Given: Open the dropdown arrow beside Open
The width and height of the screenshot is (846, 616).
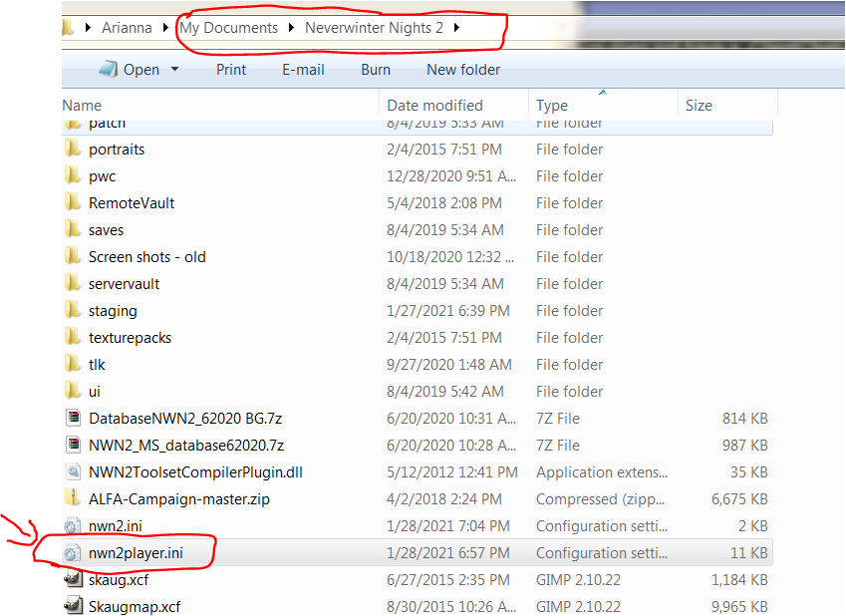Looking at the screenshot, I should 174,69.
